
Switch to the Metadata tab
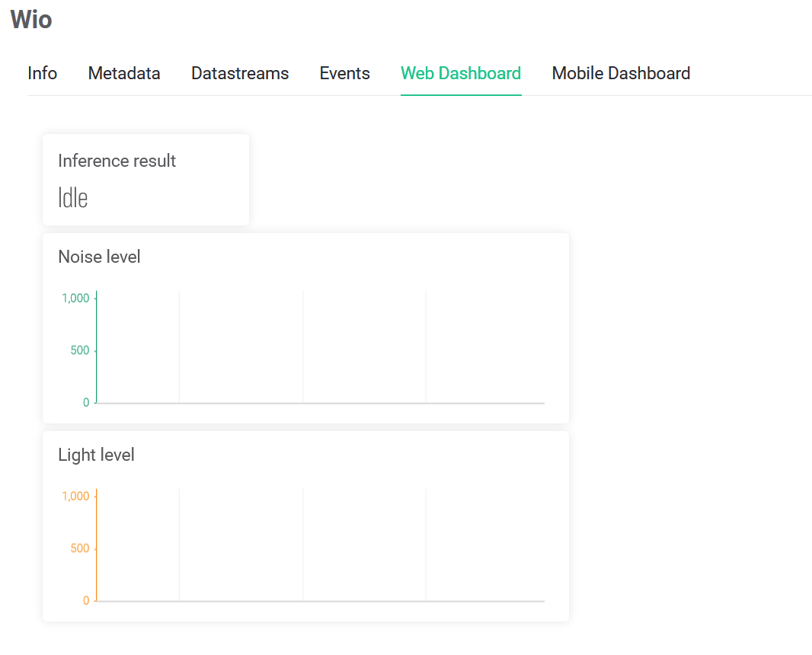(124, 73)
